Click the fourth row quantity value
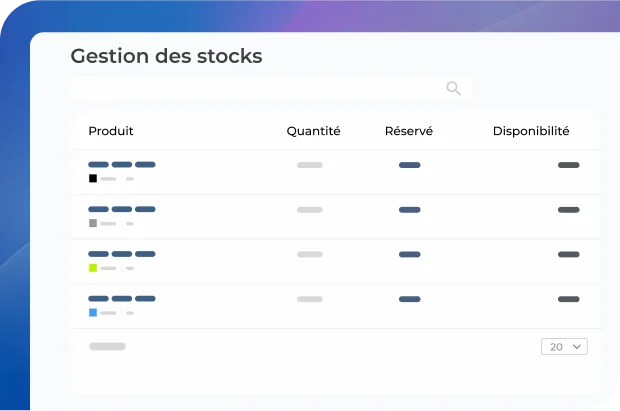620x411 pixels. (x=310, y=298)
